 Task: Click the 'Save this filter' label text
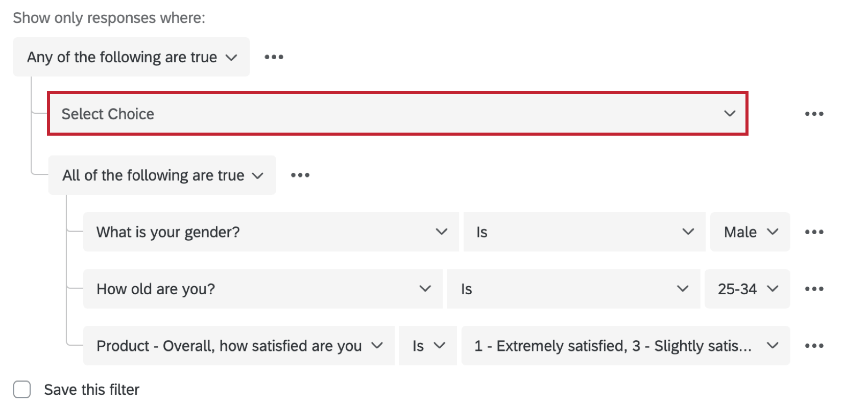(92, 389)
